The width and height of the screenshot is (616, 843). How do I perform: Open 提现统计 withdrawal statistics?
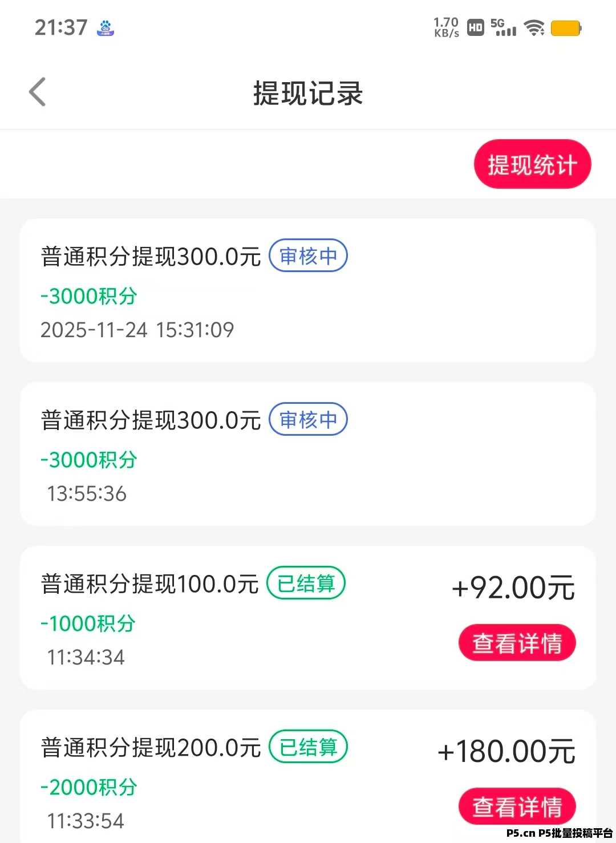532,164
